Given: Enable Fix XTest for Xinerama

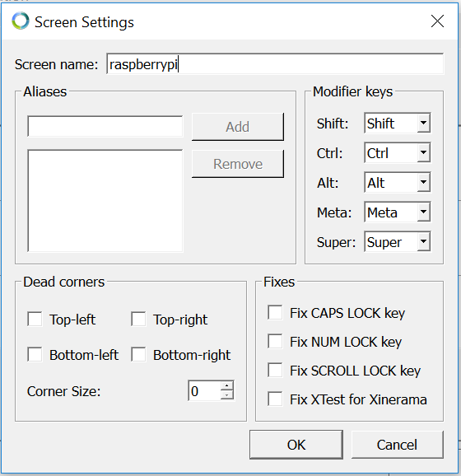Looking at the screenshot, I should coord(275,399).
